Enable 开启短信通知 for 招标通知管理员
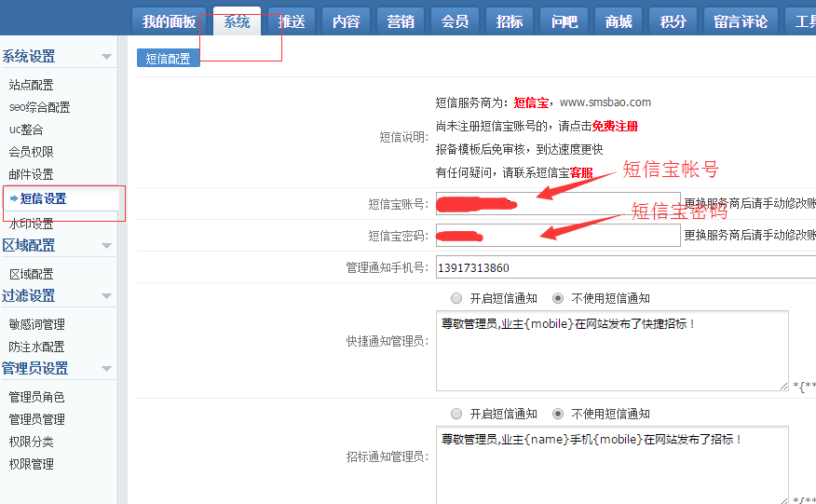Viewport: 816px width, 504px height. pyautogui.click(x=456, y=414)
